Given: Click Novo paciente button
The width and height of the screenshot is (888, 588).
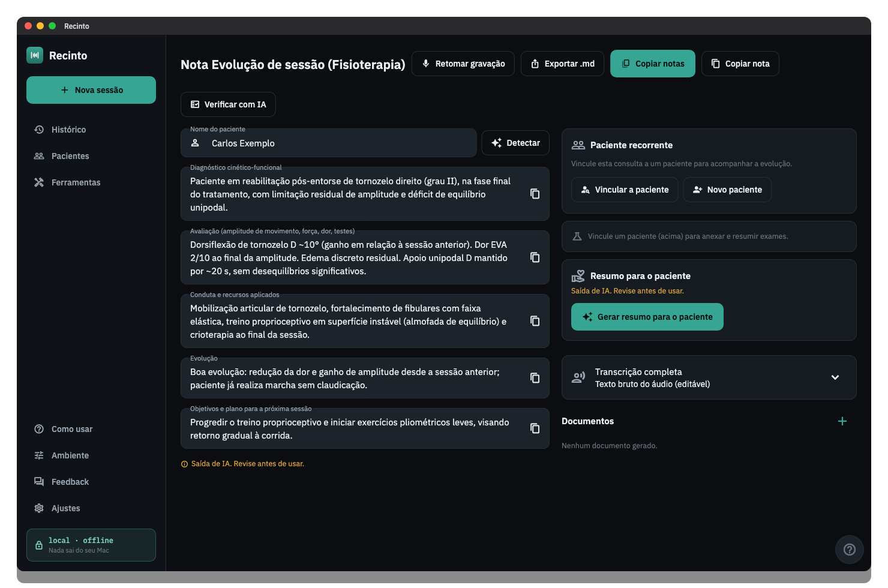Looking at the screenshot, I should [x=727, y=190].
